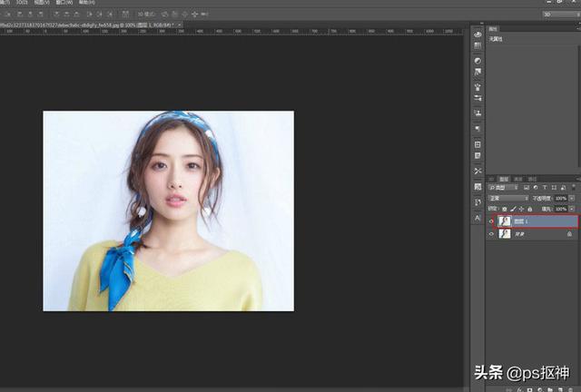Viewport: 581px width, 392px height.
Task: Click the layer opacity value field
Action: coord(560,198)
